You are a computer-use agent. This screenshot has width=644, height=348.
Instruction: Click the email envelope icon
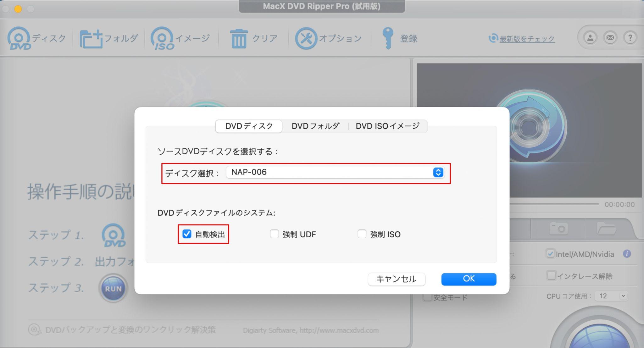point(610,38)
